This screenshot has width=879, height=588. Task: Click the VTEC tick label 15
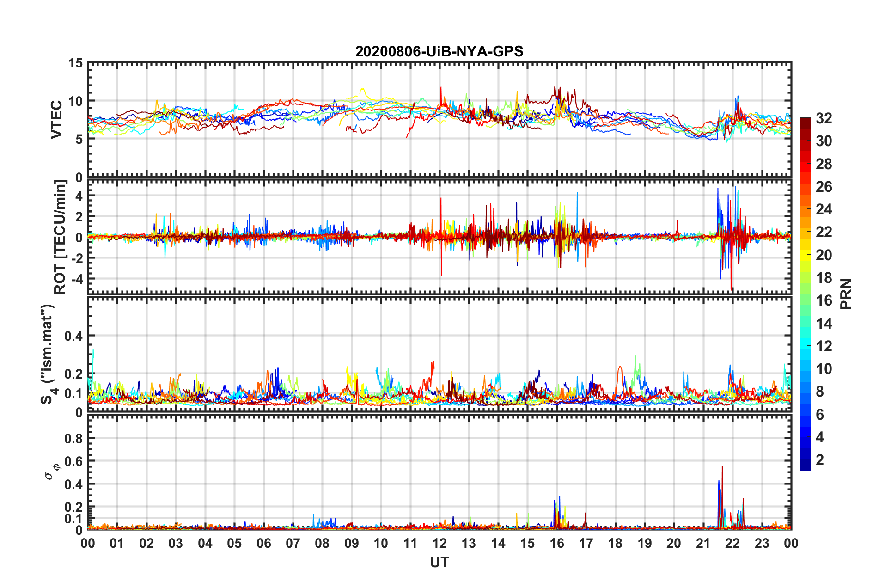75,63
